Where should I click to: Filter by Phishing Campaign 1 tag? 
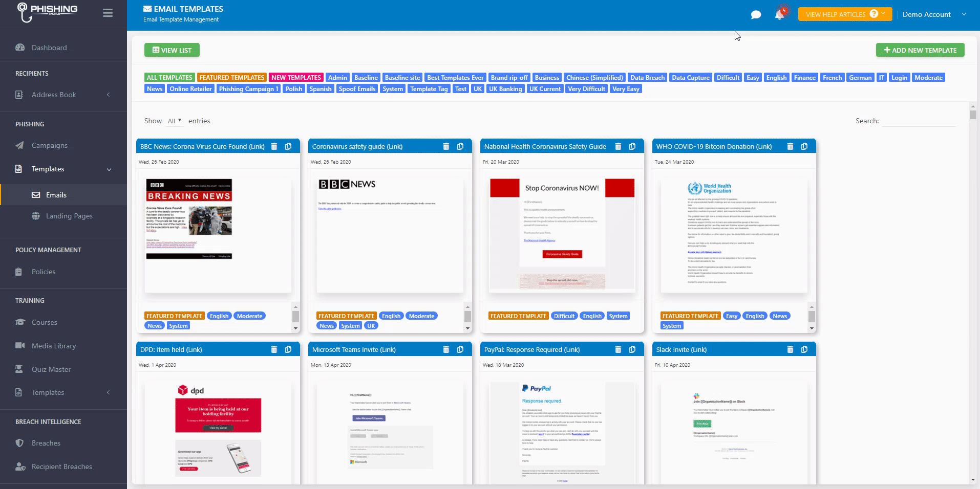pyautogui.click(x=248, y=89)
